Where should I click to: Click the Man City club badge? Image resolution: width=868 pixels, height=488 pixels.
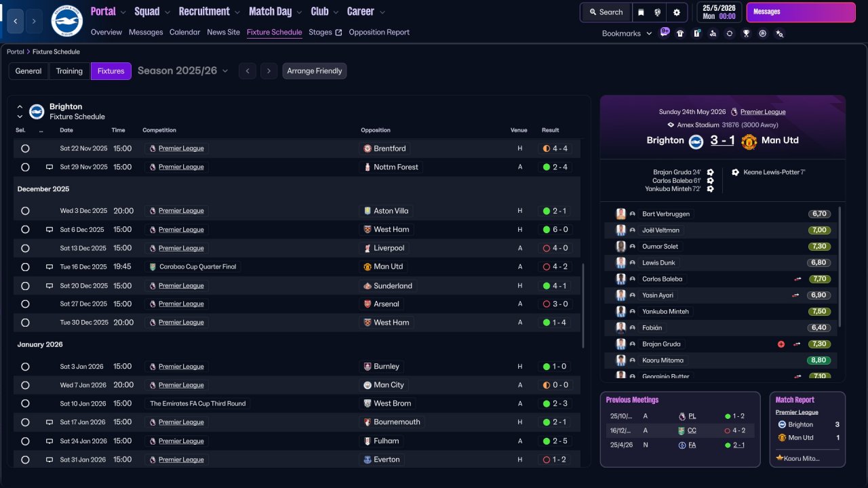pos(368,385)
